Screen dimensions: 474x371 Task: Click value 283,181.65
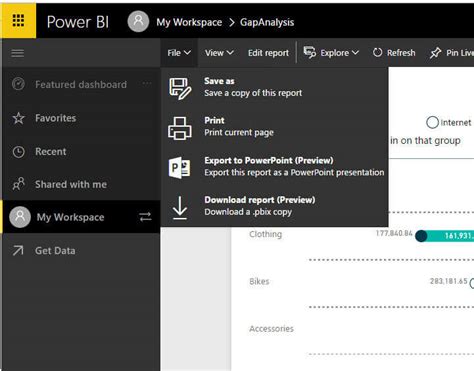tap(449, 281)
